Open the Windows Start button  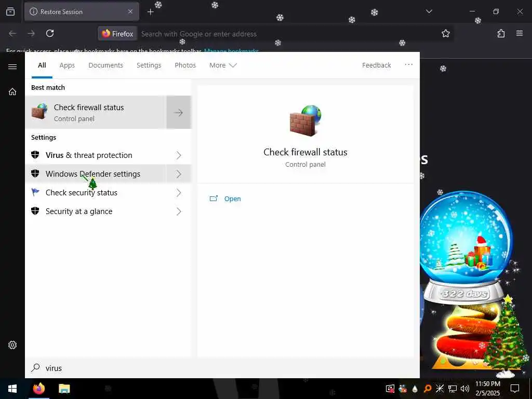tap(12, 389)
